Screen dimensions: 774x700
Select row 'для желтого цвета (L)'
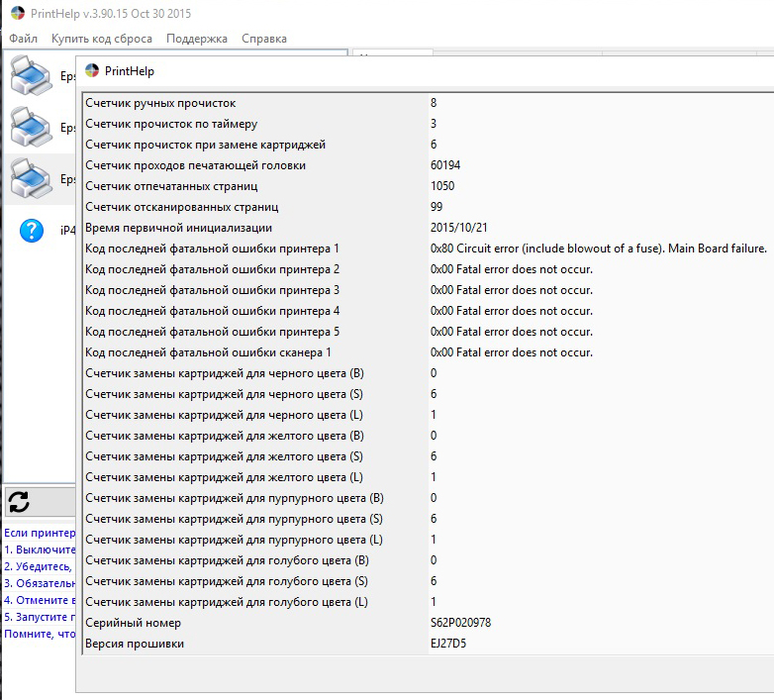pyautogui.click(x=428, y=477)
